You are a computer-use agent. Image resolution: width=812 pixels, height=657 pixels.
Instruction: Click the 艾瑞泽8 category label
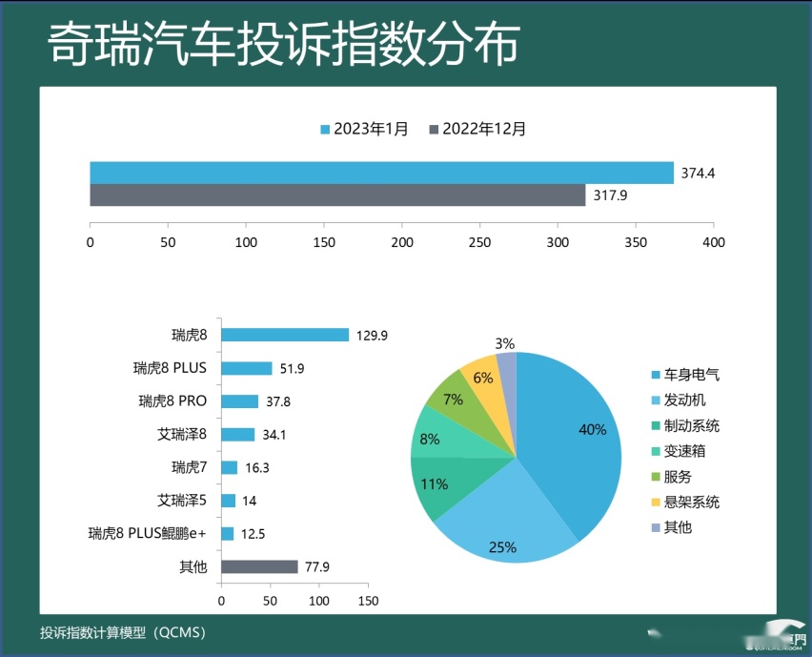point(182,434)
